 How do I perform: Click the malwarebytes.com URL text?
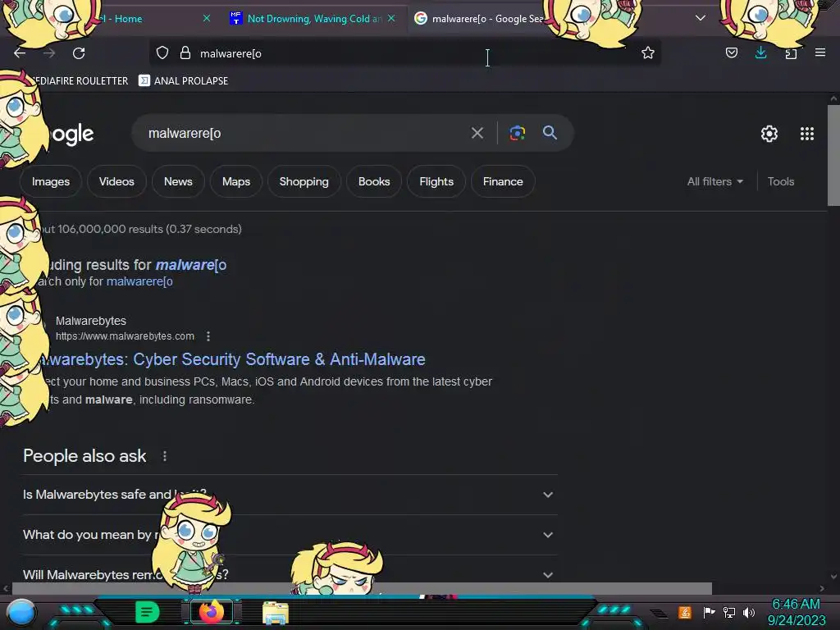coord(125,336)
